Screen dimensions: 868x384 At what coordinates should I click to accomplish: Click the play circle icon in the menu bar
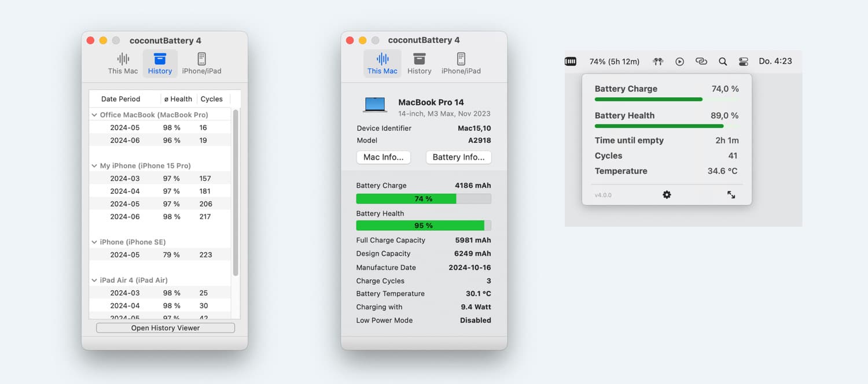[680, 61]
